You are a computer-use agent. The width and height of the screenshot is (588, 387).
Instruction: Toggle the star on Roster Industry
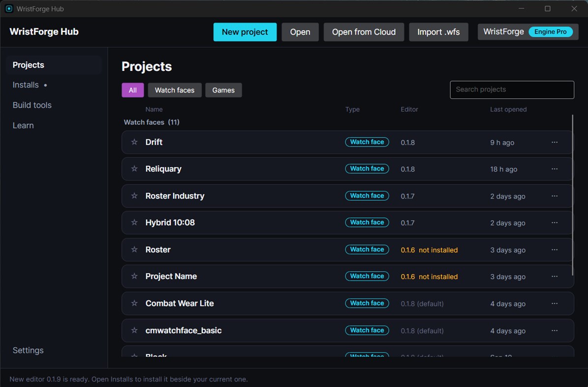[x=134, y=196]
